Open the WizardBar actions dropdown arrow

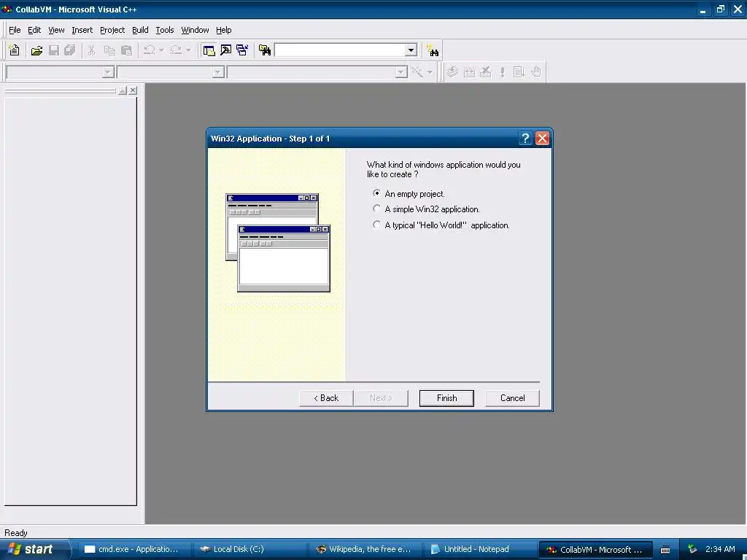click(430, 72)
